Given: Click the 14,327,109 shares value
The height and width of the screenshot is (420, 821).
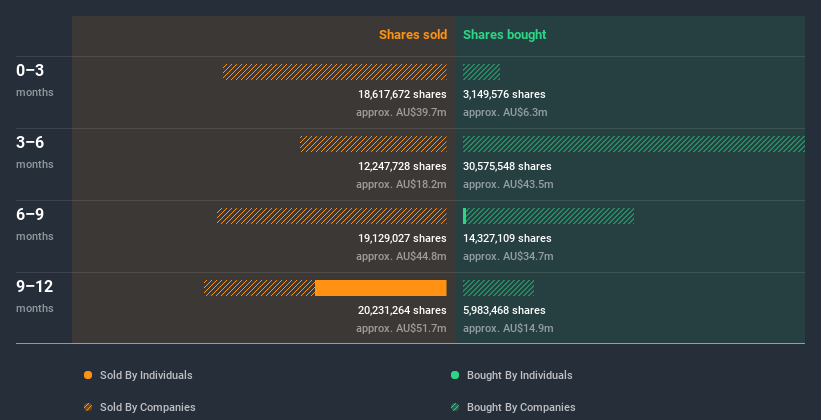Looking at the screenshot, I should pos(507,238).
